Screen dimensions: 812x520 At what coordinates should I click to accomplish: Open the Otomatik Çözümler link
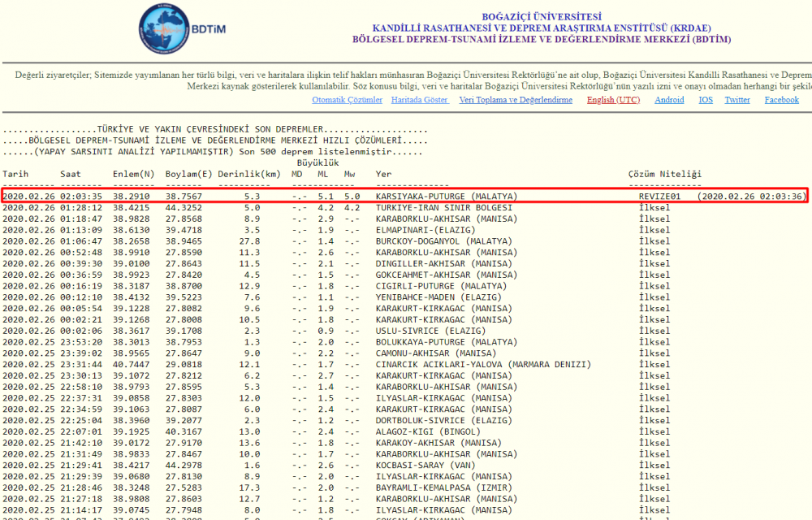(x=347, y=100)
